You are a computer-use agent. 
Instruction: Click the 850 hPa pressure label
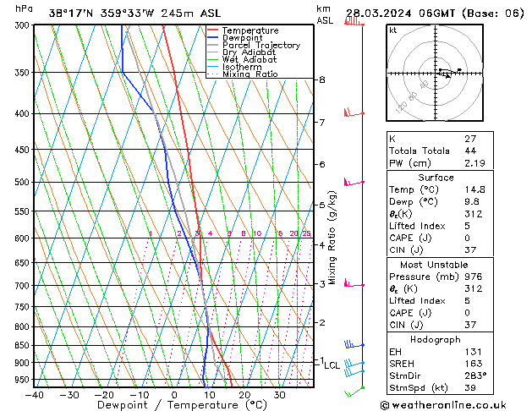tap(24, 345)
